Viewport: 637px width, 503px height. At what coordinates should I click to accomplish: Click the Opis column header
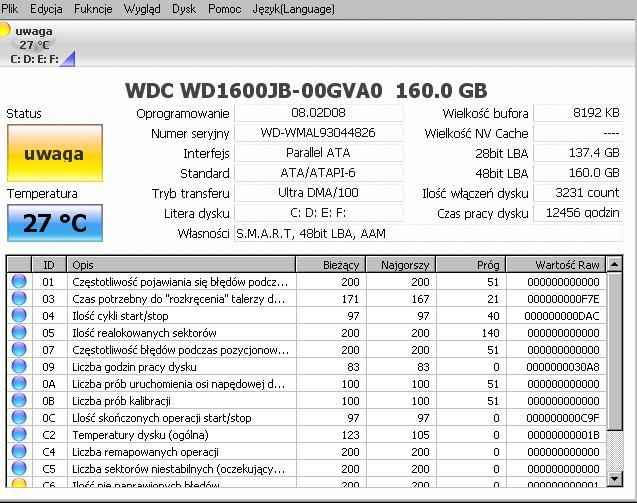(181, 265)
